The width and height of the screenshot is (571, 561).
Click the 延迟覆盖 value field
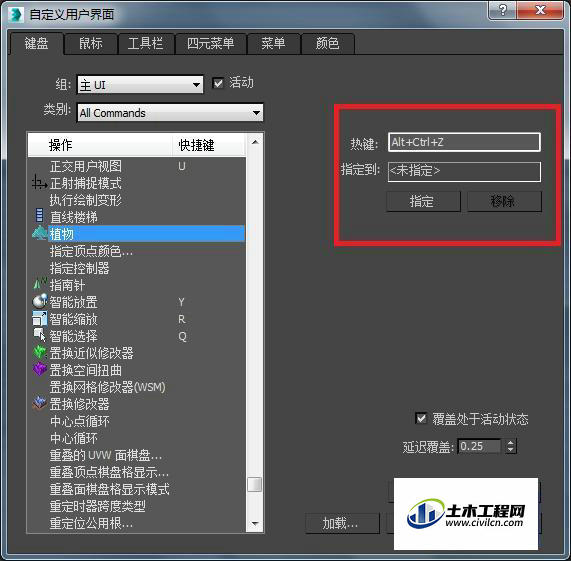point(479,446)
